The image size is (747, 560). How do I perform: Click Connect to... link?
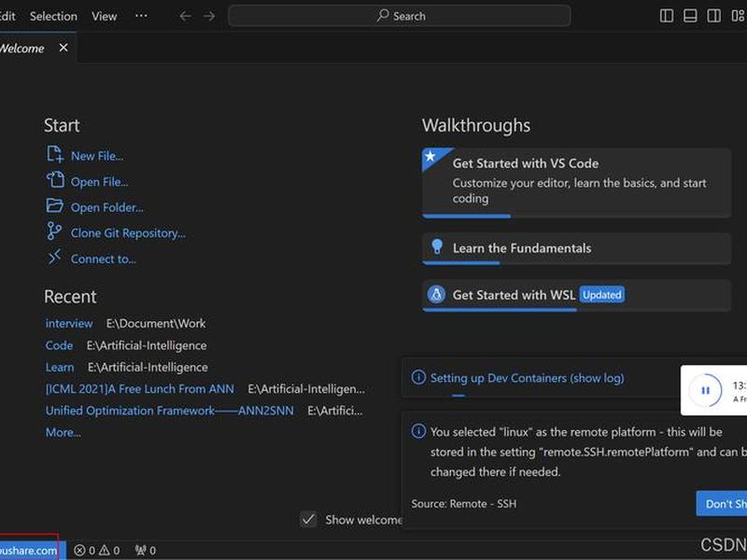point(104,259)
